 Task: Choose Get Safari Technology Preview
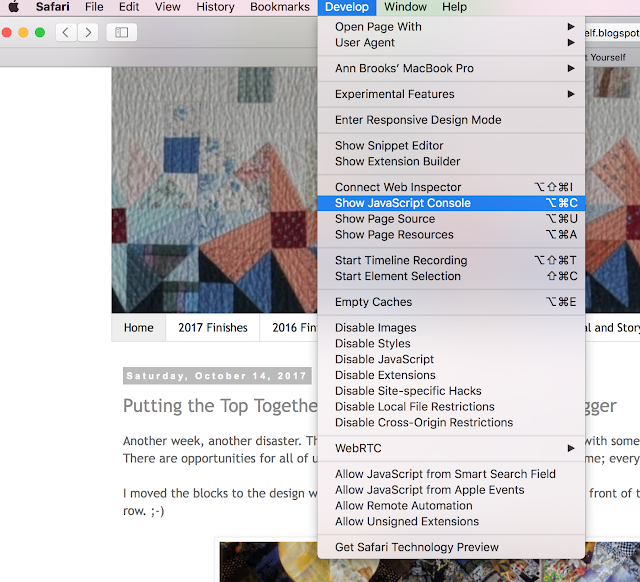pyautogui.click(x=451, y=547)
